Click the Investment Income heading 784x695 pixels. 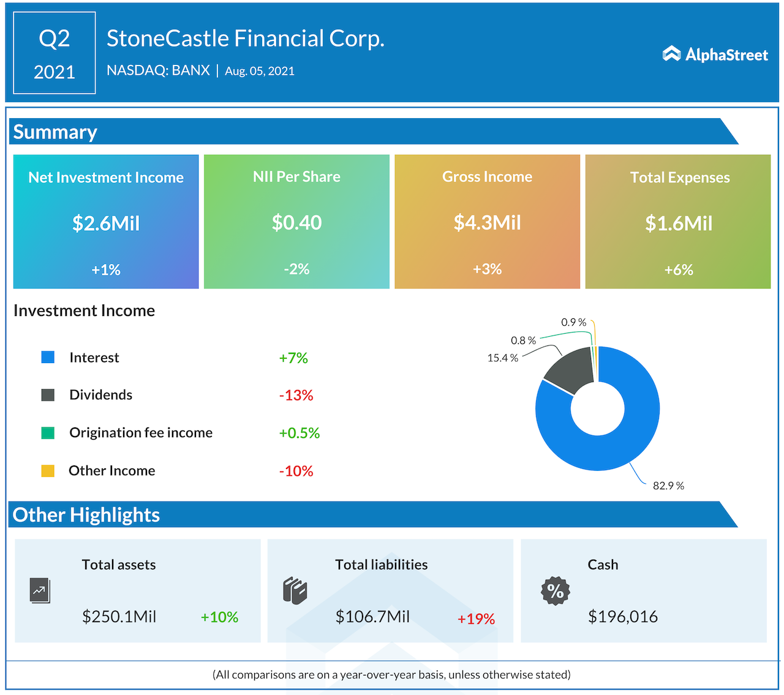pyautogui.click(x=84, y=310)
